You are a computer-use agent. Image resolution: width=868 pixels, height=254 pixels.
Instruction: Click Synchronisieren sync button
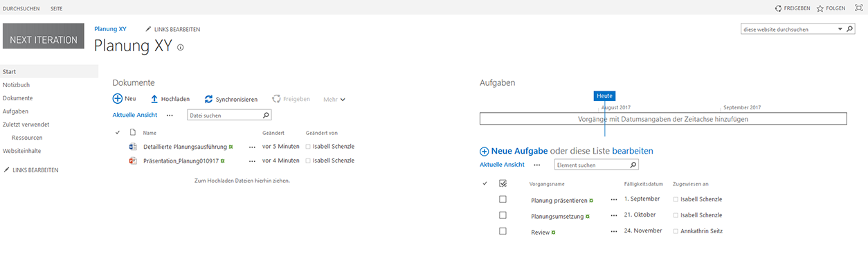pos(231,99)
